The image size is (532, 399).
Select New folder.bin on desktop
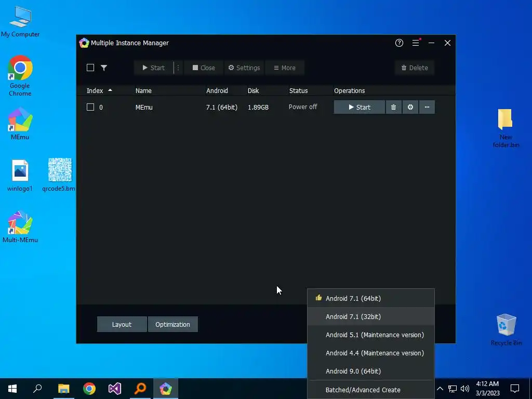506,129
